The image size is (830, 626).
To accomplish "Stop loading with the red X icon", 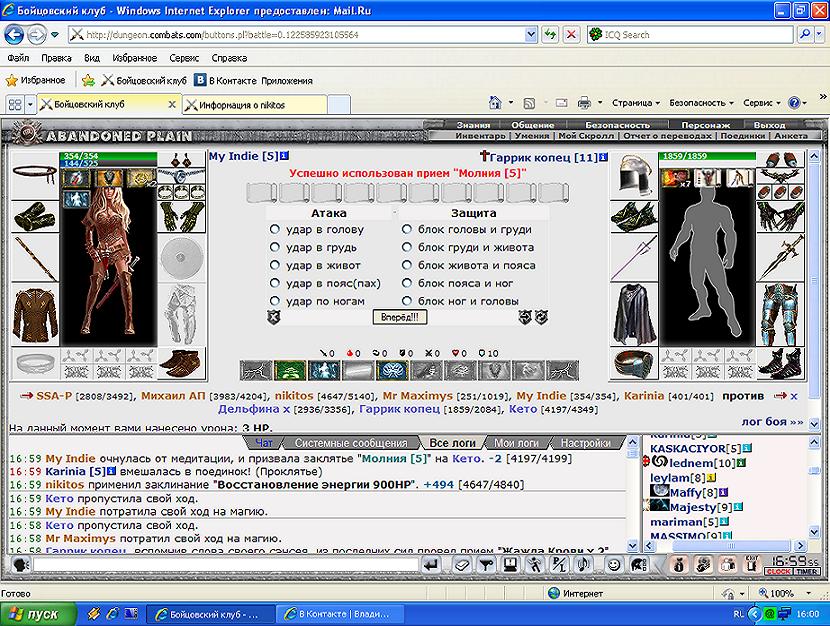I will pos(571,35).
